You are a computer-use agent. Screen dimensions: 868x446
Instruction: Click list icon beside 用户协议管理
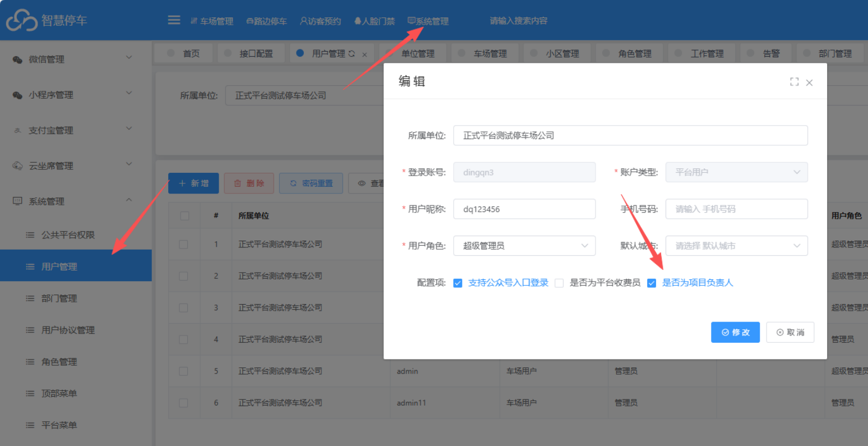(30, 330)
